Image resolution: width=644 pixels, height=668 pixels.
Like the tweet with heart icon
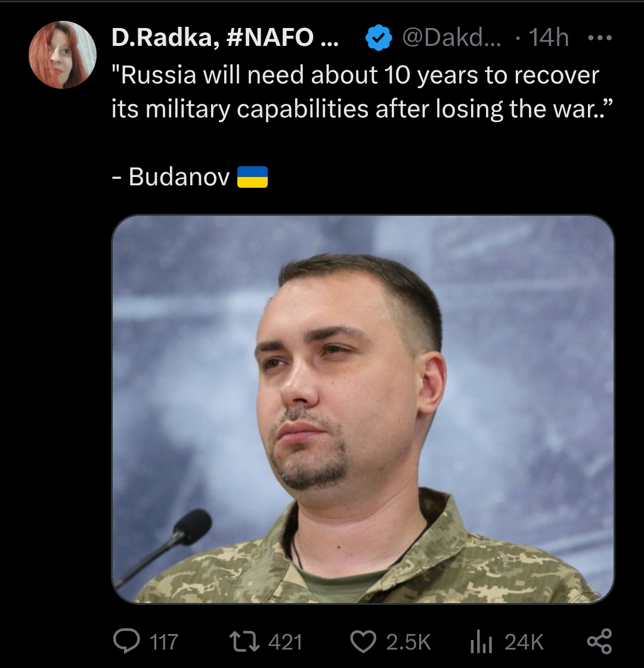pyautogui.click(x=363, y=642)
